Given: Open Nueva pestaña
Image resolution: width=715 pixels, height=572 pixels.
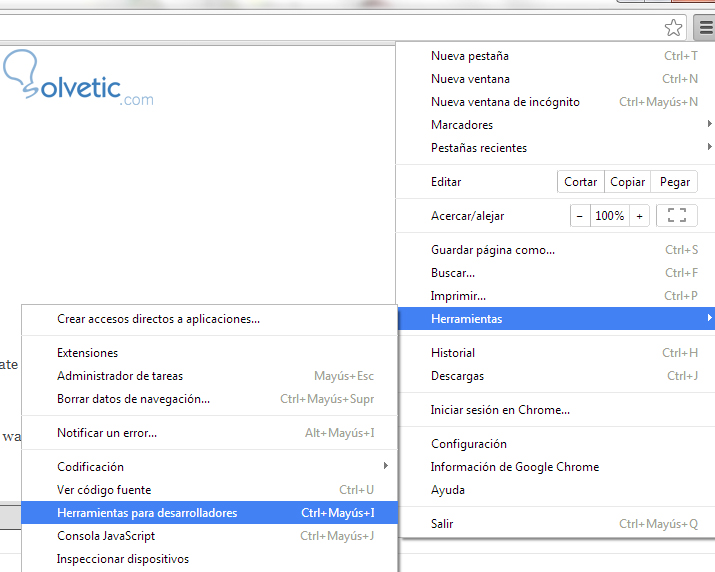Looking at the screenshot, I should 556,56.
